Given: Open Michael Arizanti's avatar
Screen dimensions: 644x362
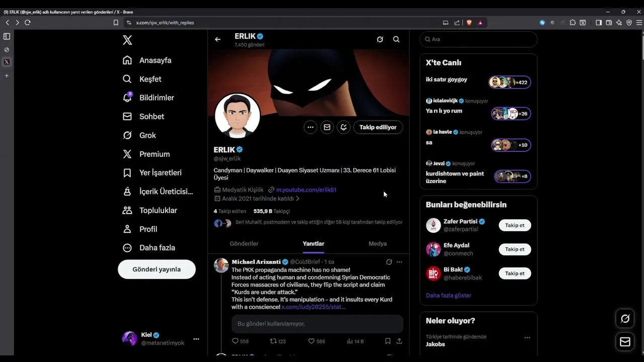Looking at the screenshot, I should pyautogui.click(x=221, y=265).
